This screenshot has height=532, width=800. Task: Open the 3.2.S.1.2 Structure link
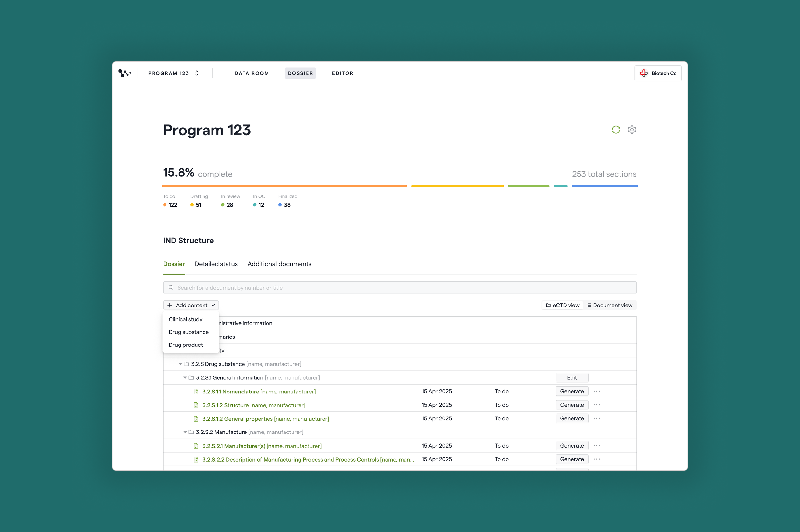253,405
